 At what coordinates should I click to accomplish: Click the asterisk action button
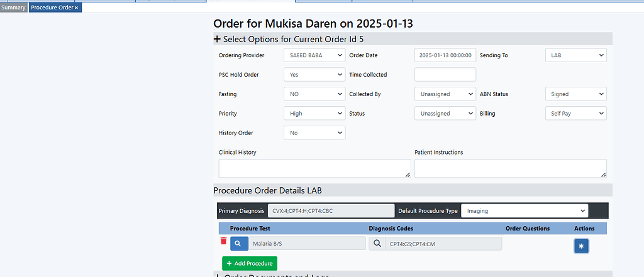pyautogui.click(x=581, y=246)
